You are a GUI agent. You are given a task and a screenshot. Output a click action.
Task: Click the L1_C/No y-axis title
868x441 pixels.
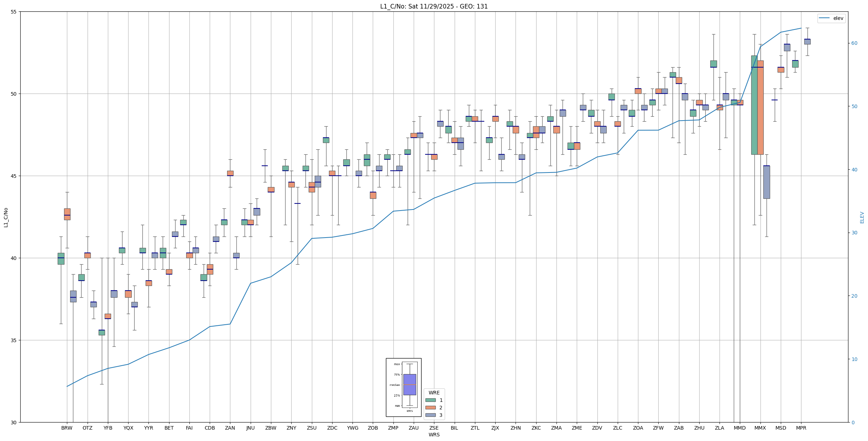(x=6, y=217)
